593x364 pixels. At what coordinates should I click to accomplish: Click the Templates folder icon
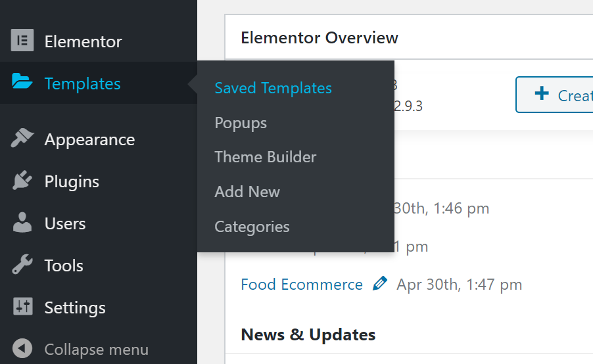point(22,81)
